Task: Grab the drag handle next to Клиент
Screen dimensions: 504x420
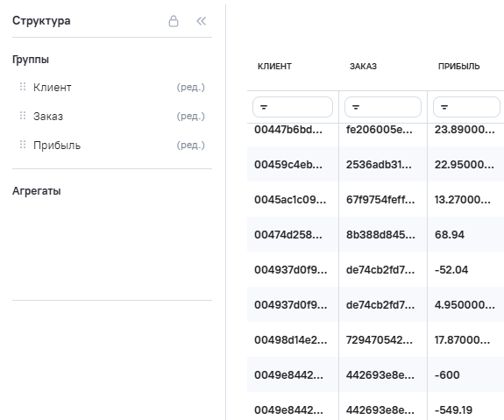Action: click(23, 87)
